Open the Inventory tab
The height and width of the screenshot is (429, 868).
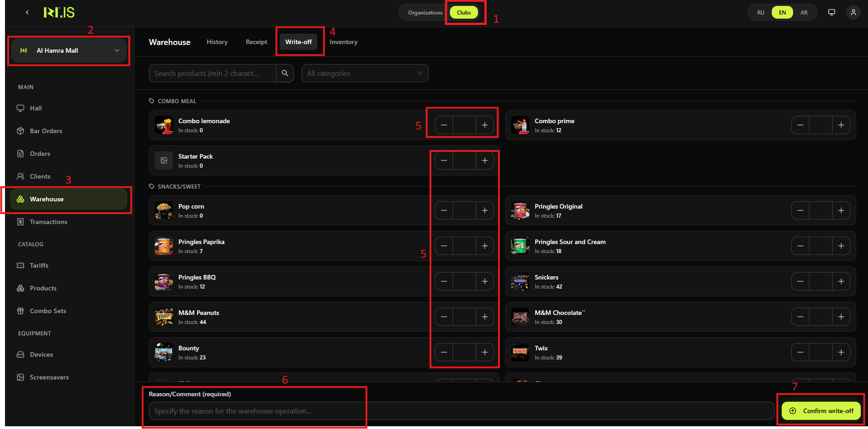pos(343,42)
